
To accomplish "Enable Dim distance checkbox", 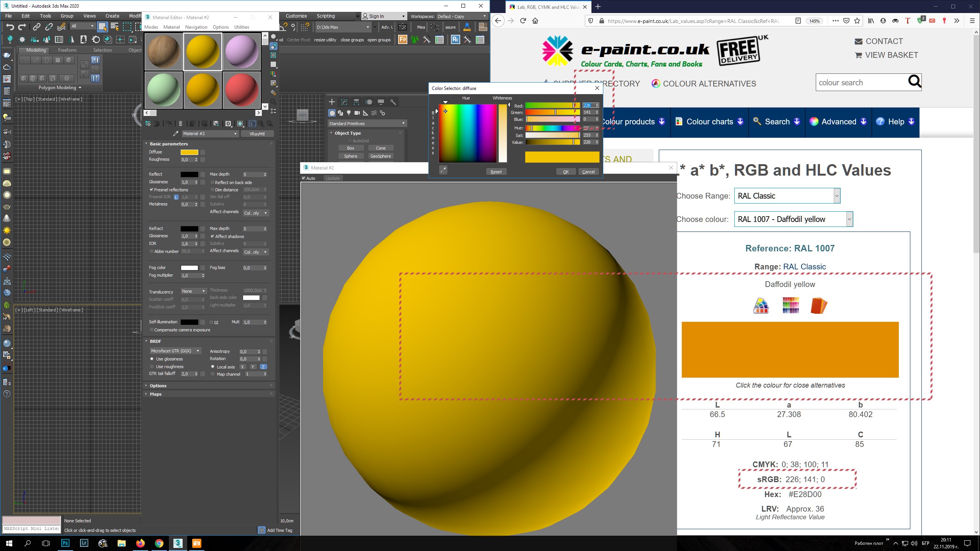I will 212,190.
